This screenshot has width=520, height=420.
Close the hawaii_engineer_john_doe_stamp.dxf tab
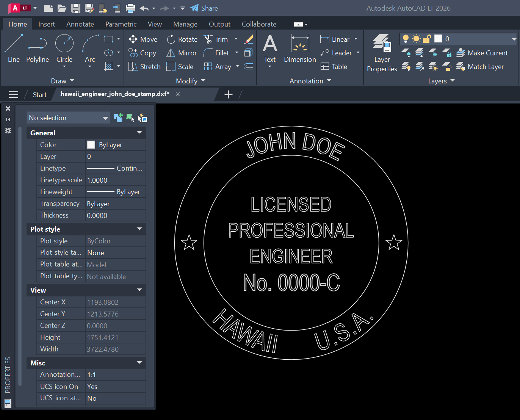(x=178, y=94)
